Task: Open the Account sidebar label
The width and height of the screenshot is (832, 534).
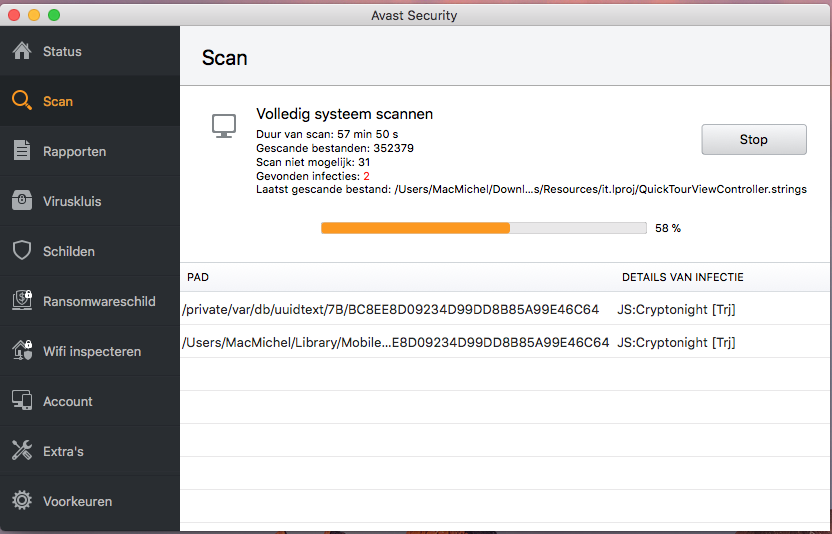Action: click(x=67, y=401)
